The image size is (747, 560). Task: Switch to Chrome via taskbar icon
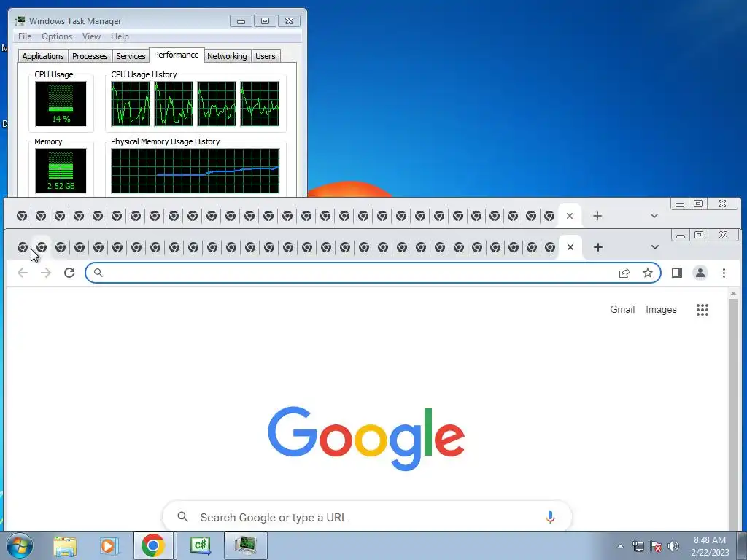[x=153, y=545]
